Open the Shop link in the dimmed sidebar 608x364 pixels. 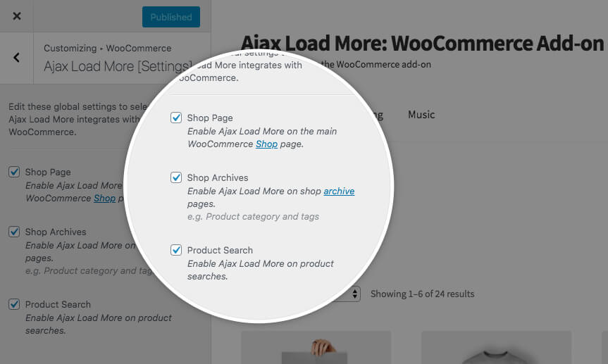(x=104, y=198)
